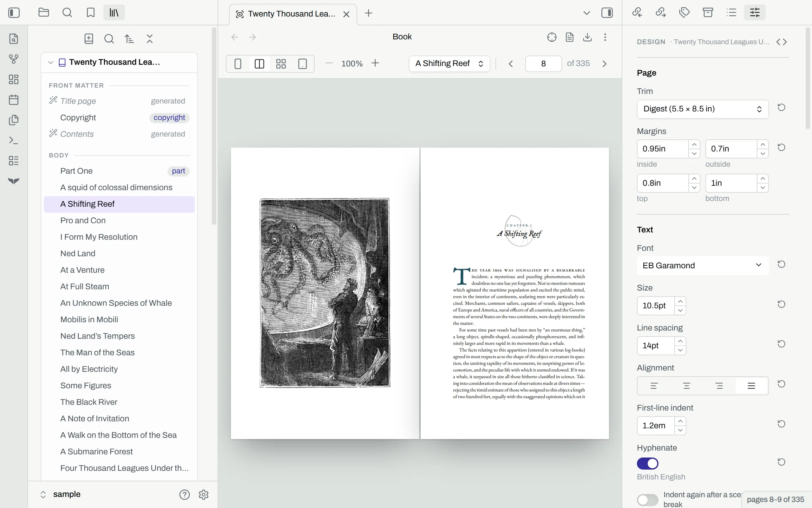Viewport: 812px width, 508px height.
Task: Open the more options vertical dots
Action: pyautogui.click(x=605, y=37)
